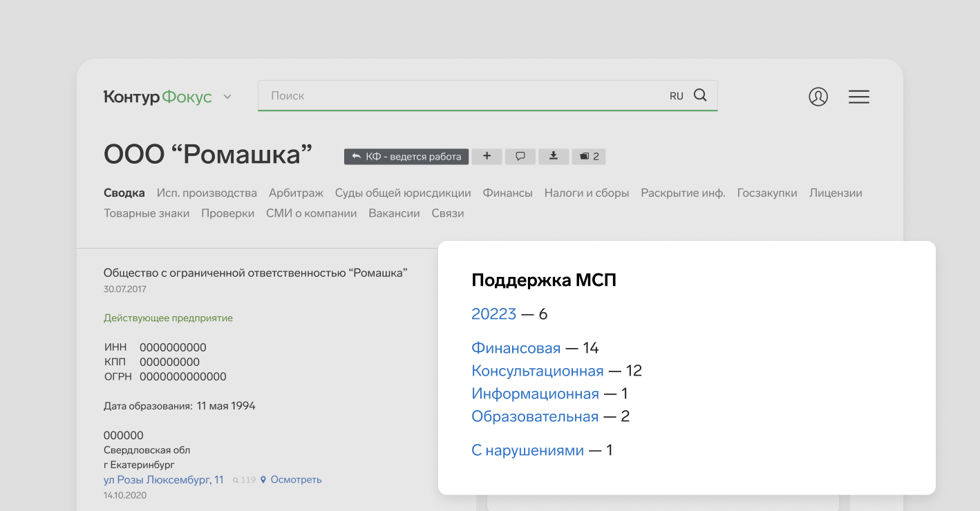Select the Связи tab

click(447, 213)
